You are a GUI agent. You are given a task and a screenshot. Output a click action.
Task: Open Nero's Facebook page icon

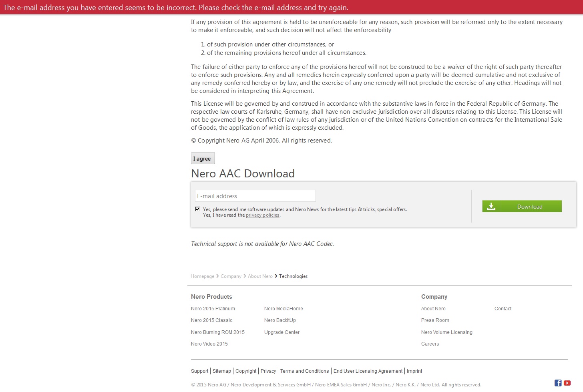point(558,383)
